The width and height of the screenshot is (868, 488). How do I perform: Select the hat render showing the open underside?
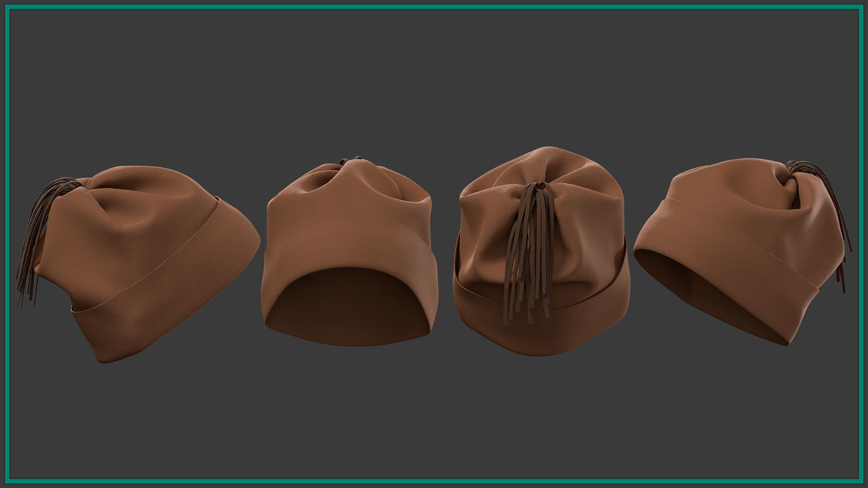[x=349, y=251]
